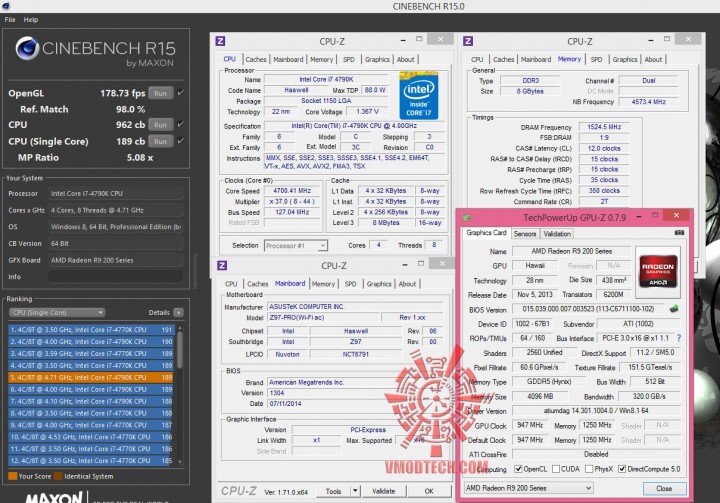Click the Identical System legend swatch
Image resolution: width=720 pixels, height=503 pixels.
tap(58, 476)
